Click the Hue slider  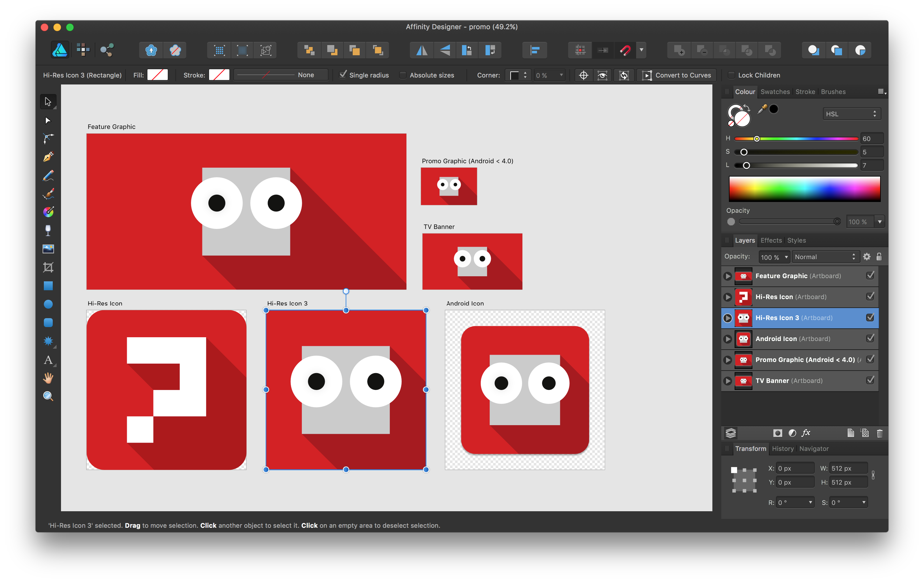pos(796,139)
